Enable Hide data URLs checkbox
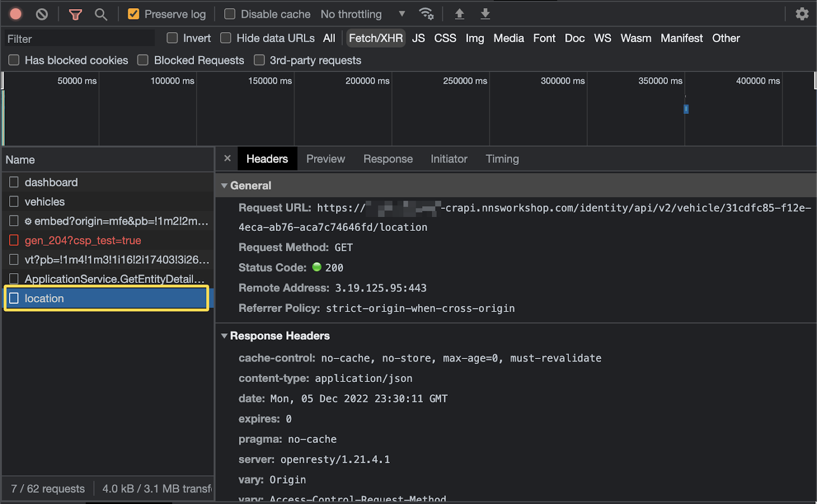 (x=226, y=38)
